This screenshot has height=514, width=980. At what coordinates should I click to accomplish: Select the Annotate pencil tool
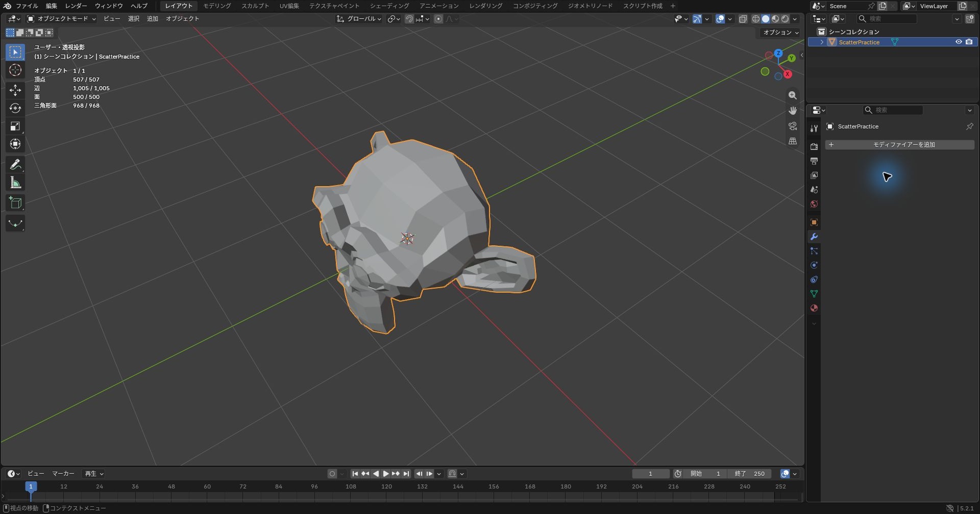click(x=15, y=164)
